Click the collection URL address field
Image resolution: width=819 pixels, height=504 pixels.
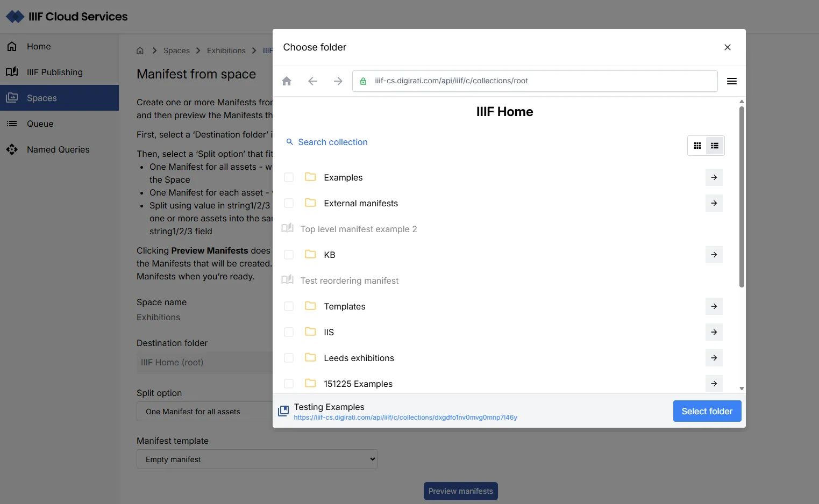[535, 81]
